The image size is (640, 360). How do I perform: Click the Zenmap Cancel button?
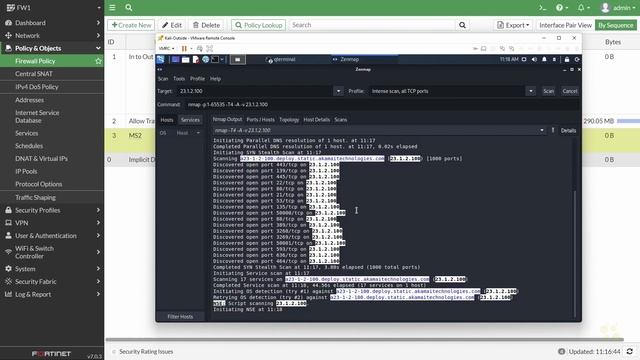(569, 91)
